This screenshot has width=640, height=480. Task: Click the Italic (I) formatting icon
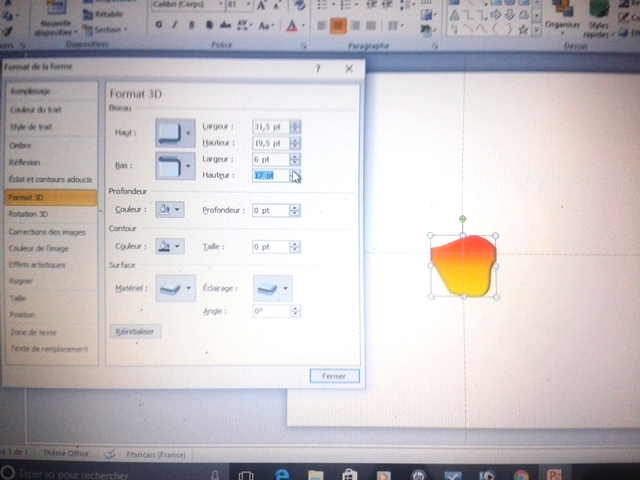pos(174,25)
